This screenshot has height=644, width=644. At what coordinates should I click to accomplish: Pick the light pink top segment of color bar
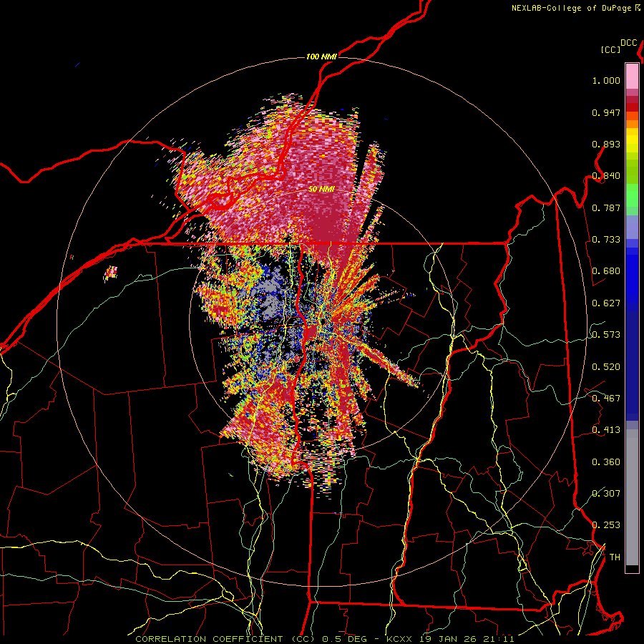tap(632, 76)
